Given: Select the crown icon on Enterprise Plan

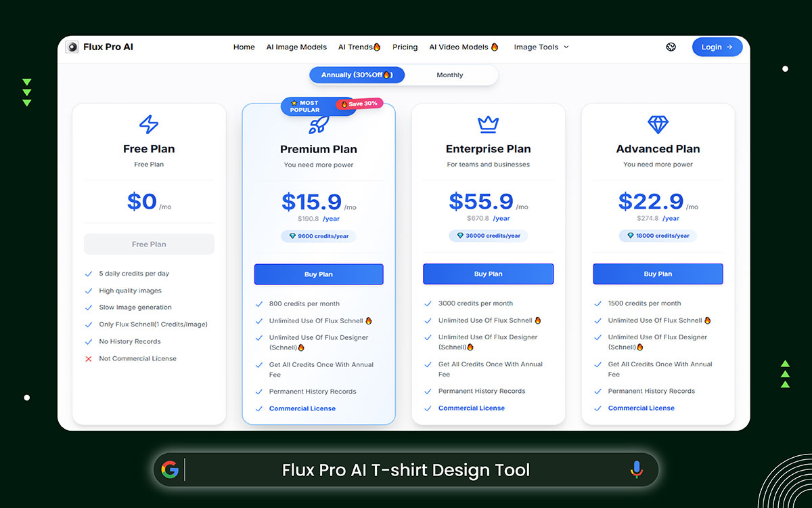Looking at the screenshot, I should 488,125.
